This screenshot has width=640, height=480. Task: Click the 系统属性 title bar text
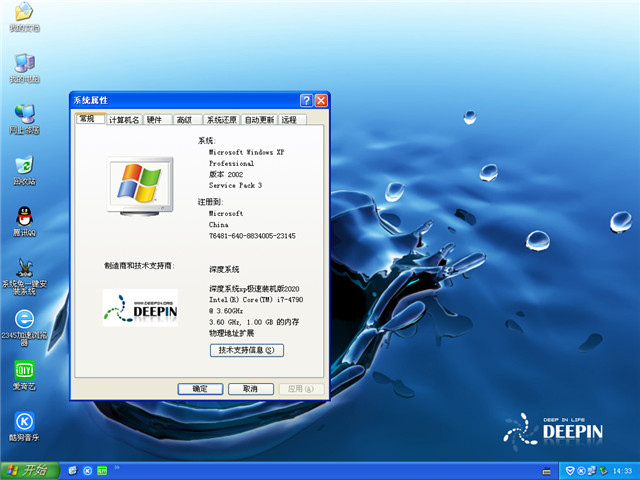click(x=91, y=100)
